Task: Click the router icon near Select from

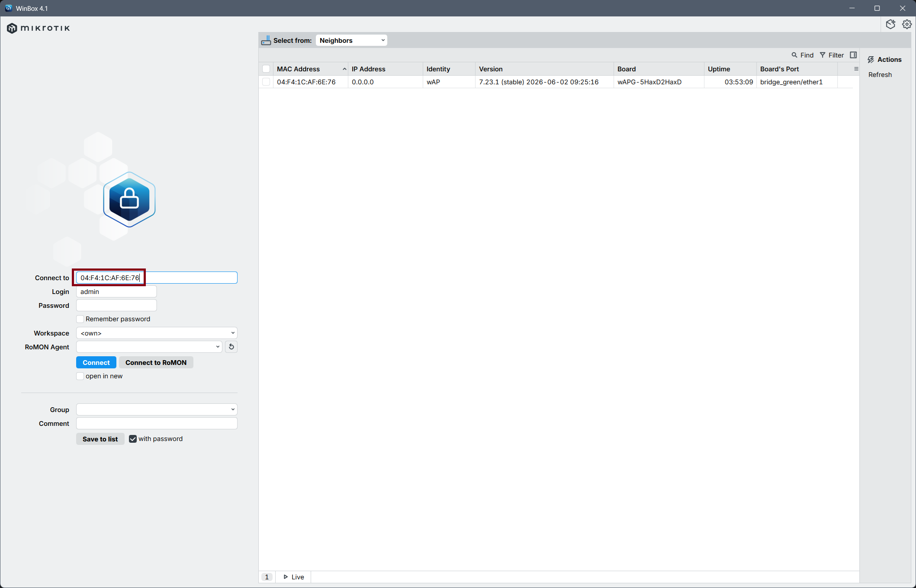Action: click(266, 40)
